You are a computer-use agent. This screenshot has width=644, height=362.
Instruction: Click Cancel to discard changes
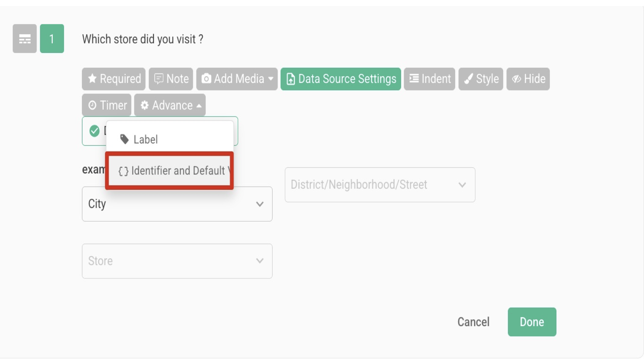473,322
